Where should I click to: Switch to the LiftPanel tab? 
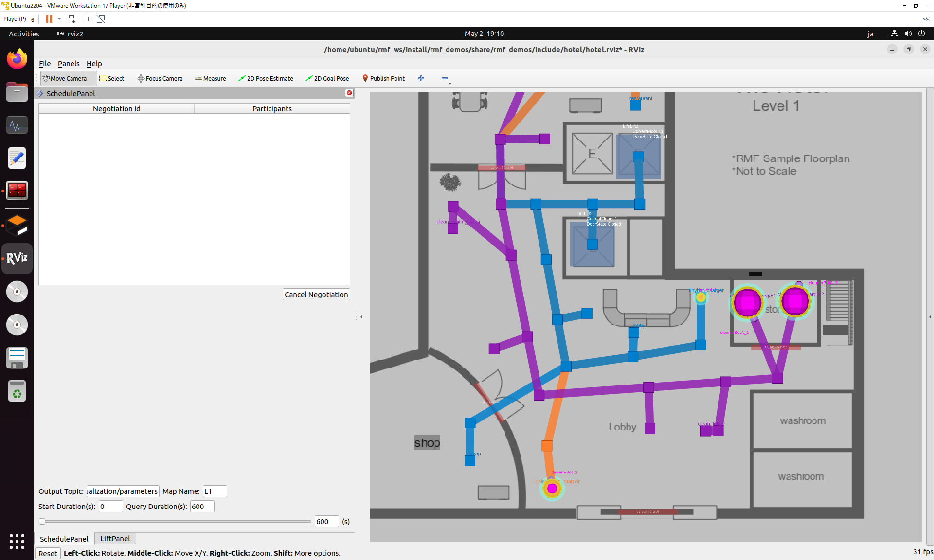115,539
